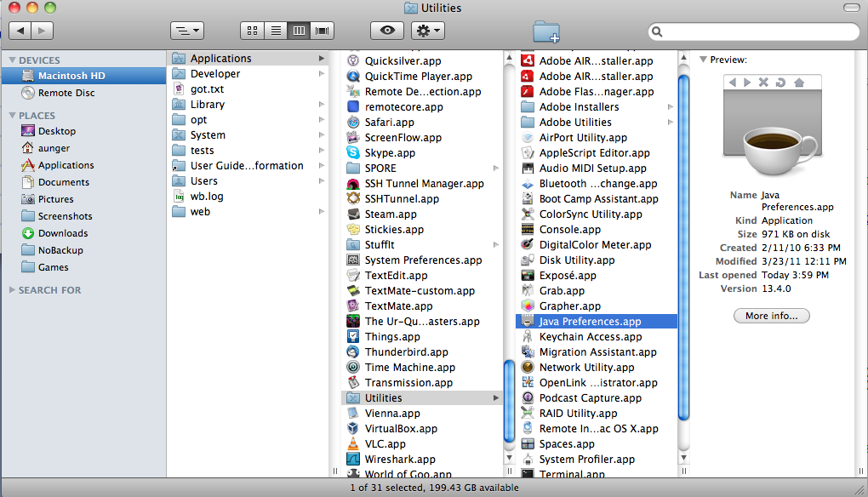The image size is (868, 497).
Task: Go back with the toolbar back arrow
Action: [20, 31]
